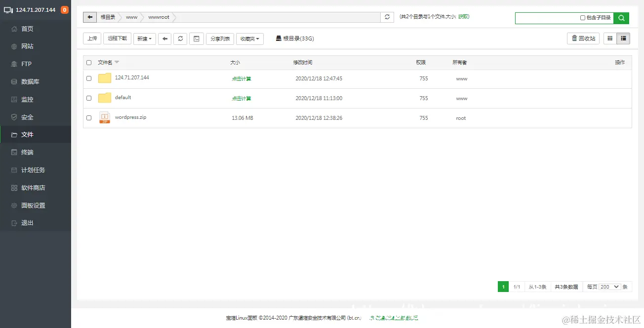Click the 分享列表 button

tap(220, 38)
